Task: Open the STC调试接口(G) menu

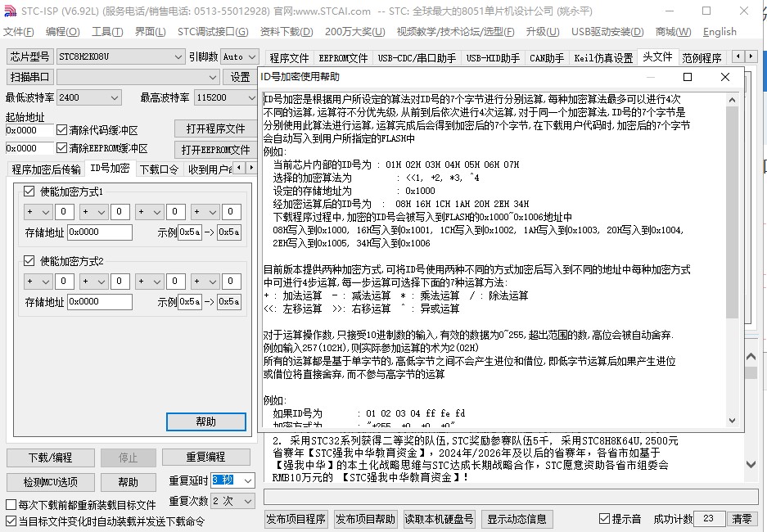Action: click(x=213, y=32)
